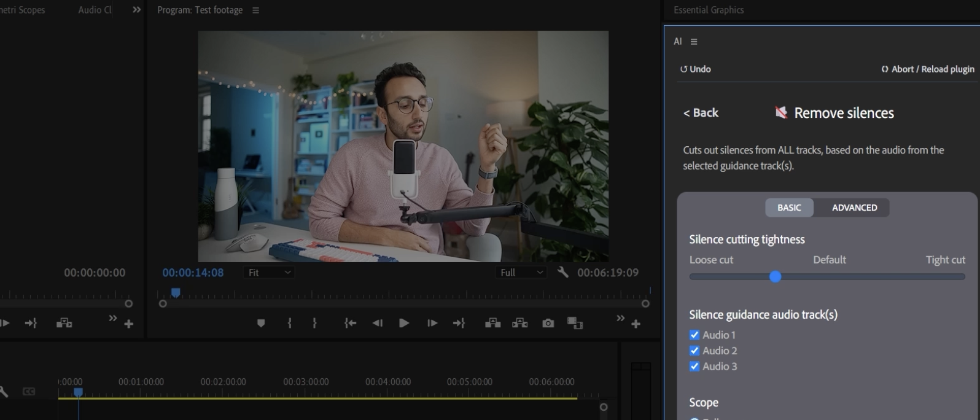
Task: Click the timeline vertical zoom handle circle
Action: [x=604, y=406]
